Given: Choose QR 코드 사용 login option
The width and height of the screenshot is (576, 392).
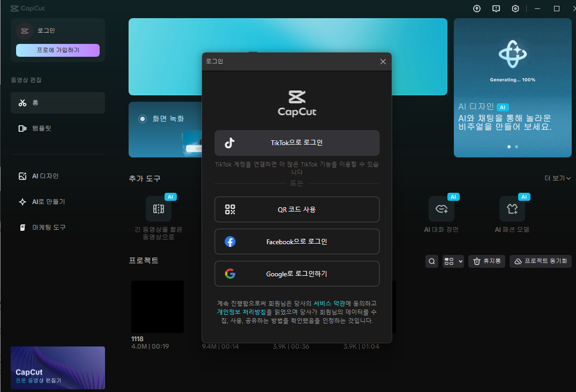Looking at the screenshot, I should point(297,209).
